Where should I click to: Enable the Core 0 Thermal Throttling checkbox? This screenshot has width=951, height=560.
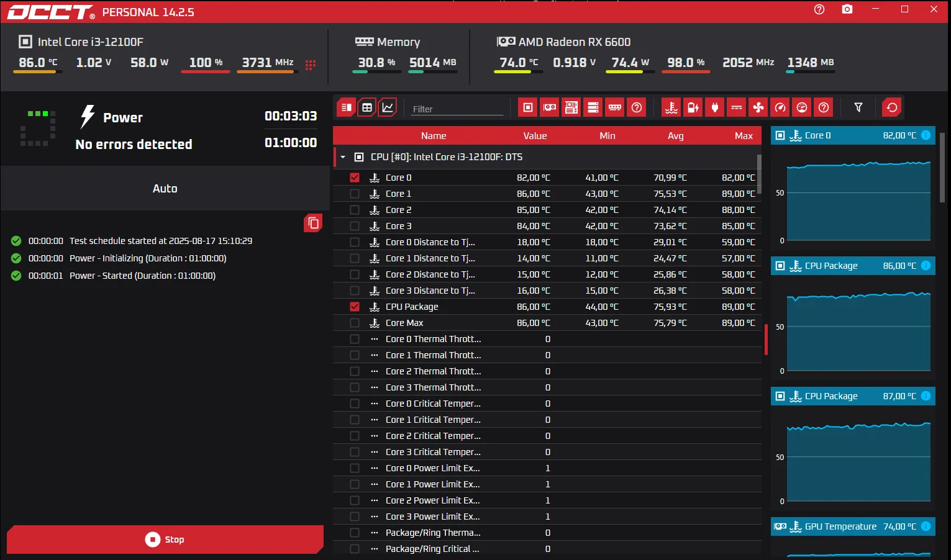click(x=355, y=339)
